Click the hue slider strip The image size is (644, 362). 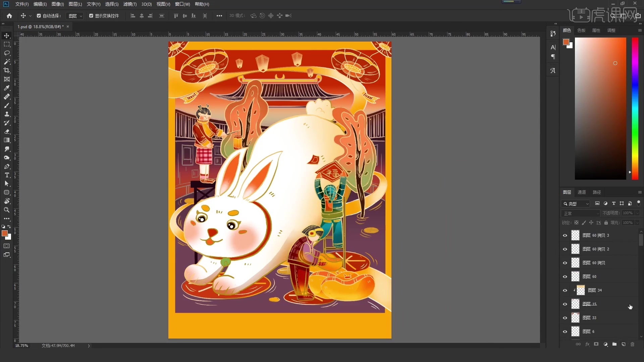[635, 109]
